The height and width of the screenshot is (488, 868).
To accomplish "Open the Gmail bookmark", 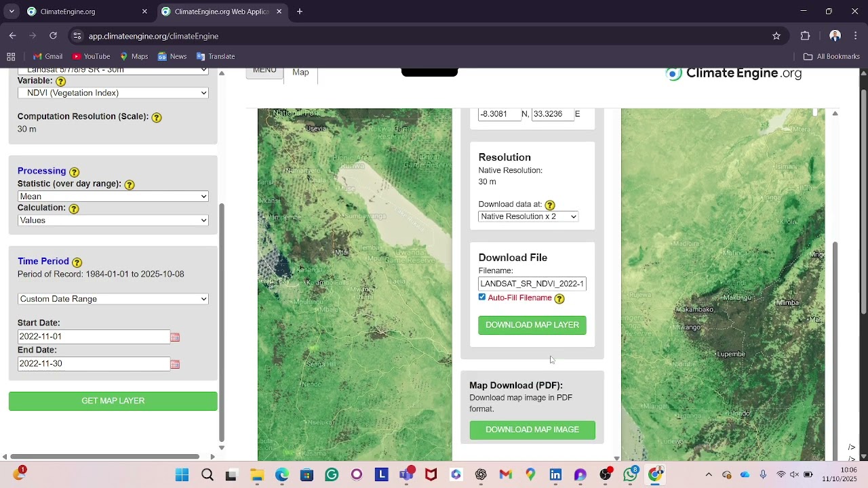I will (47, 56).
